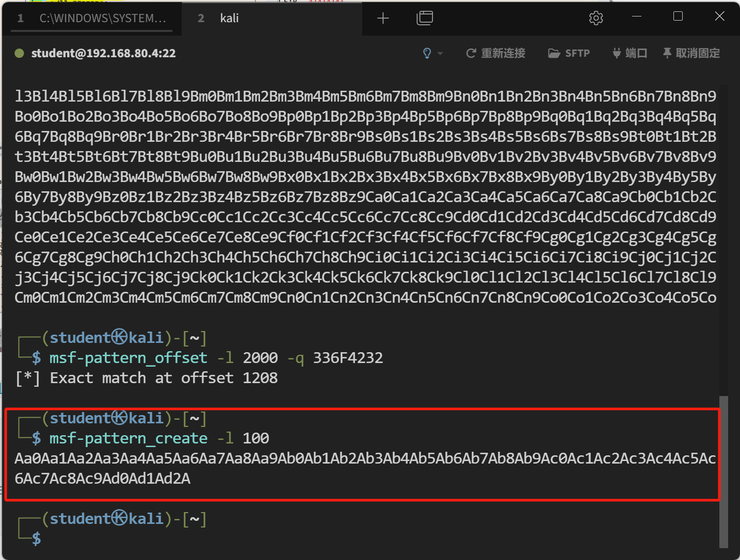This screenshot has width=740, height=560.
Task: Open a new tab with the plus icon
Action: (x=383, y=19)
